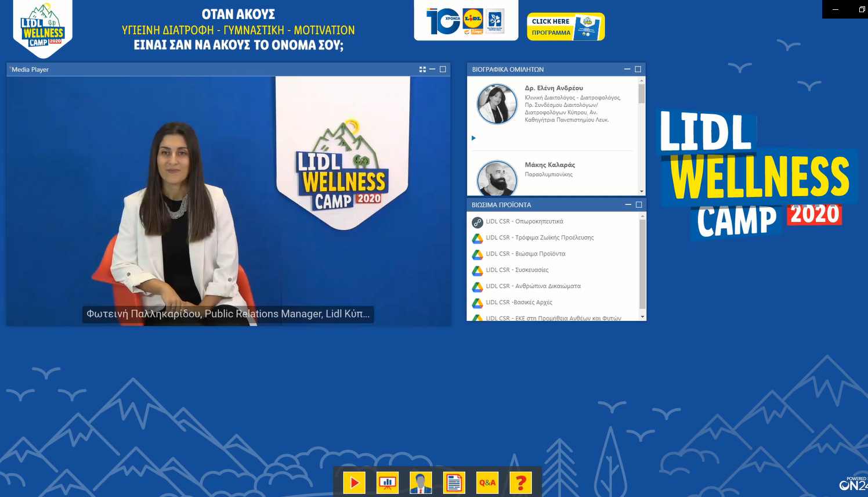Click the video of the speaker
This screenshot has height=497, width=868.
(228, 201)
